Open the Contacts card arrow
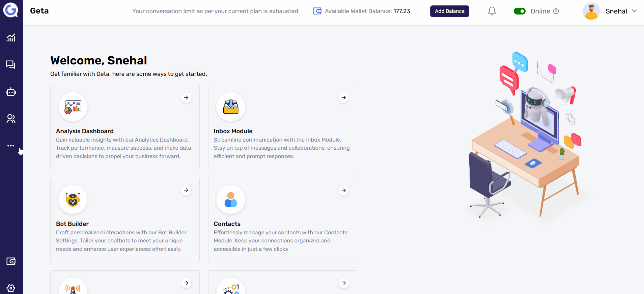The height and width of the screenshot is (294, 644). (344, 190)
